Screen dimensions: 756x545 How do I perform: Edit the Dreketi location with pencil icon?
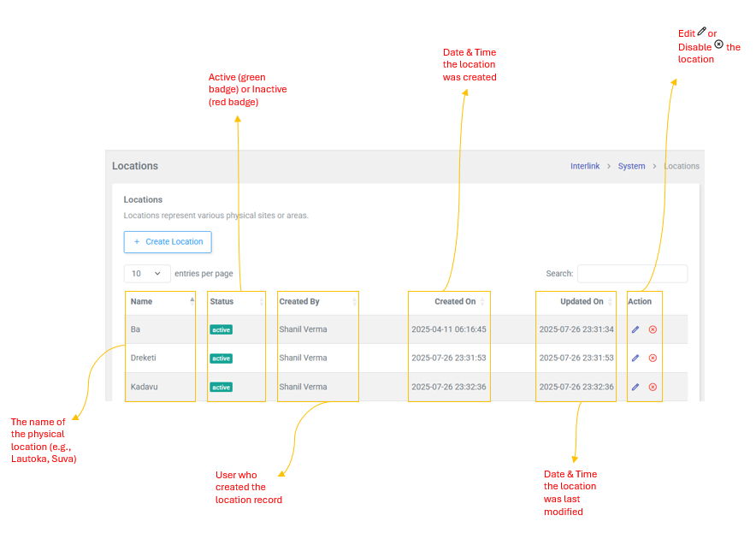(x=635, y=358)
